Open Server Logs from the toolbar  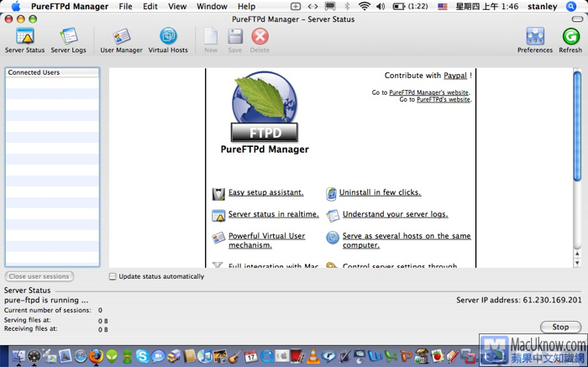(68, 40)
